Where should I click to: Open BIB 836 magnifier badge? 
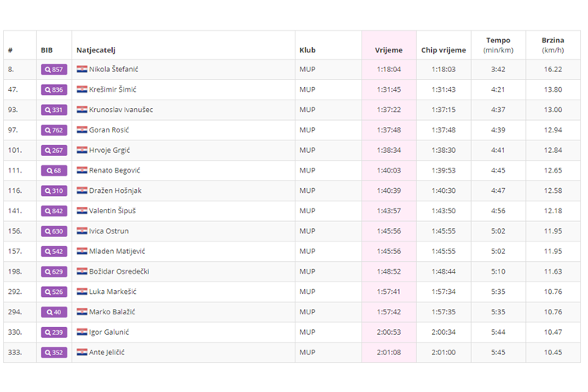54,89
